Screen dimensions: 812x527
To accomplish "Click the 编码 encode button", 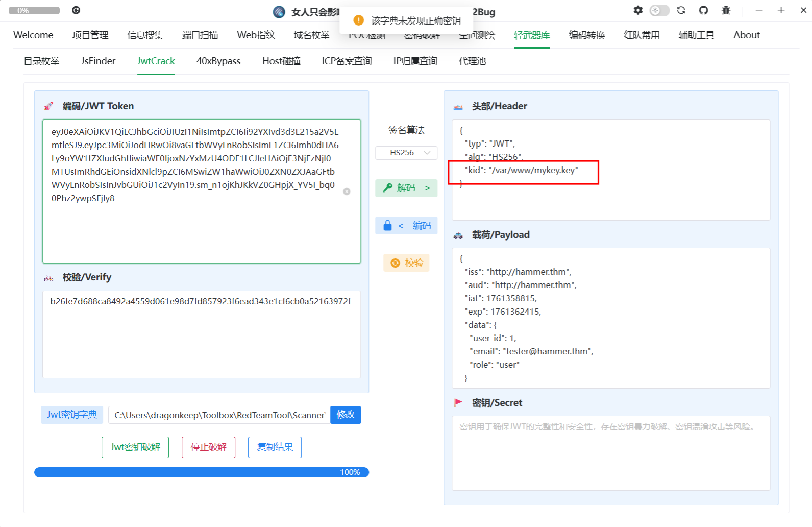I will (406, 226).
